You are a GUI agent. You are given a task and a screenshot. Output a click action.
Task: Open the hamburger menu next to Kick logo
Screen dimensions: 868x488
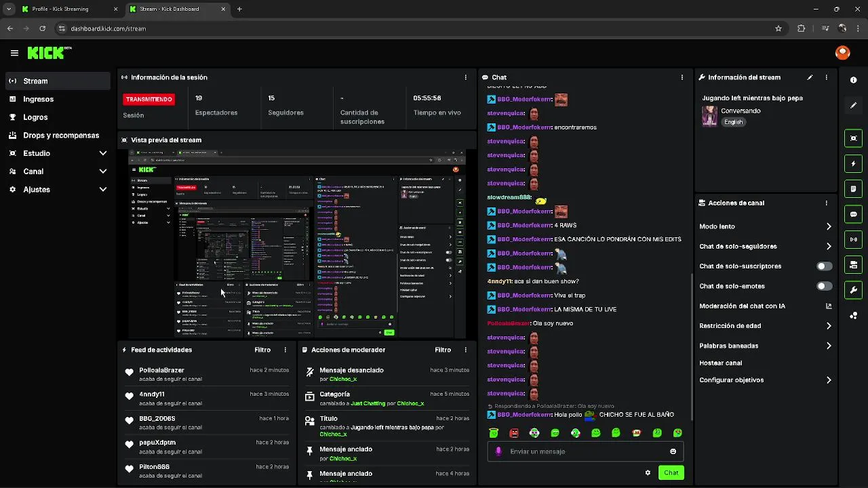[14, 53]
